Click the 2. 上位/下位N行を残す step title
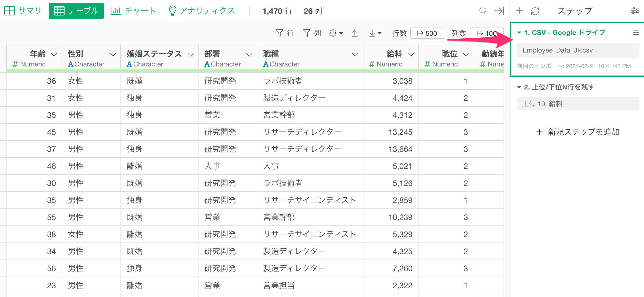Image resolution: width=644 pixels, height=297 pixels. 559,87
